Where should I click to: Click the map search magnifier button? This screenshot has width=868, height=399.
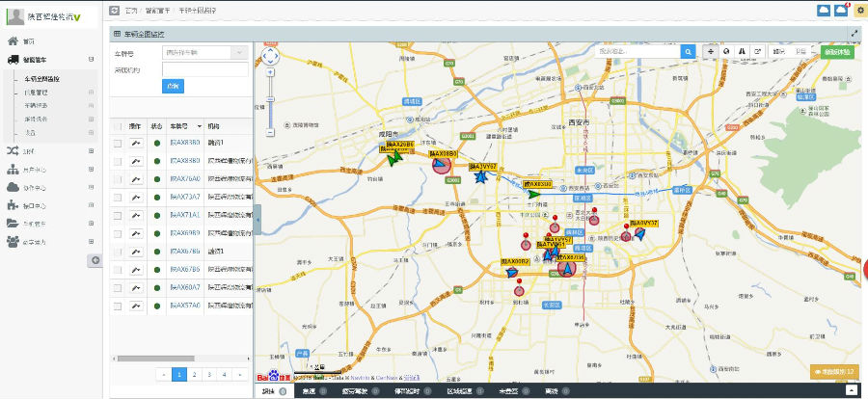[688, 51]
